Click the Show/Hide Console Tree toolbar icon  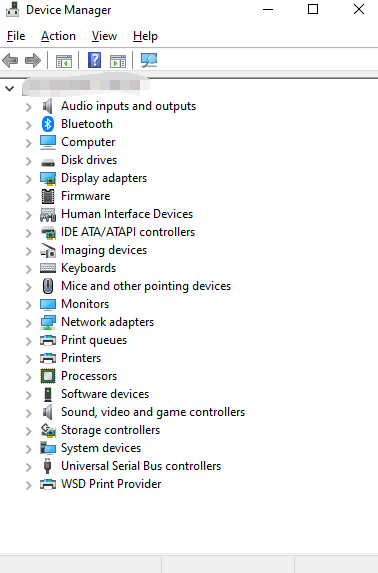(x=64, y=61)
